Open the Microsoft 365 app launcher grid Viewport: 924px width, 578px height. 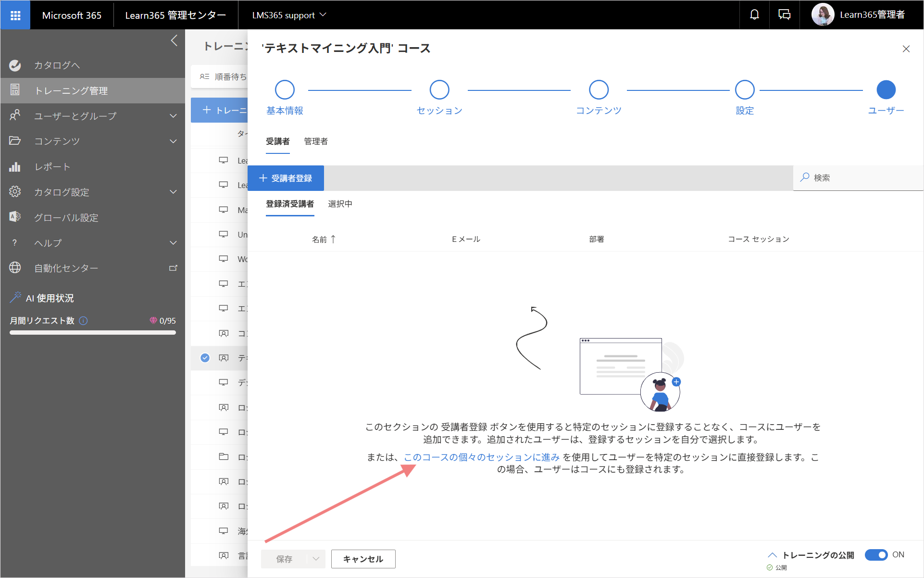click(15, 15)
